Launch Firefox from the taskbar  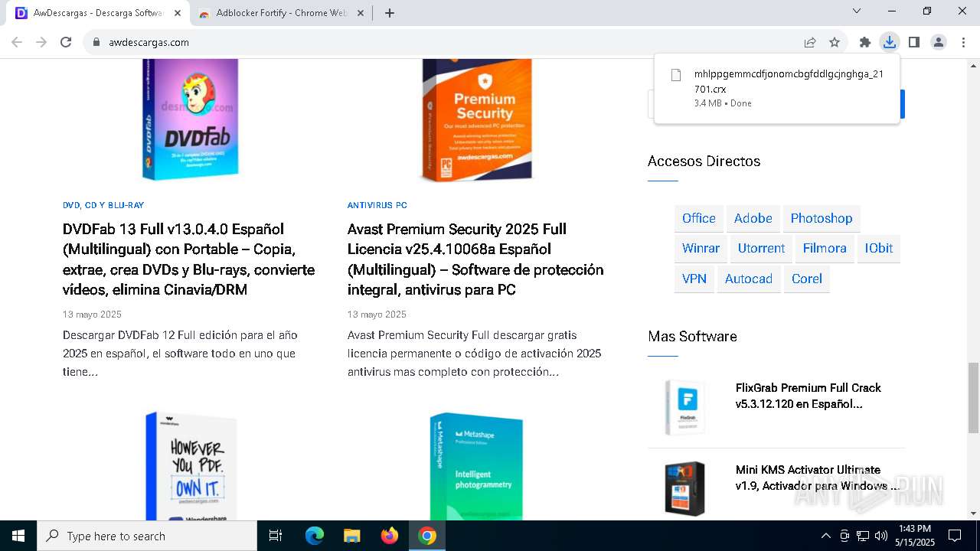pyautogui.click(x=390, y=536)
